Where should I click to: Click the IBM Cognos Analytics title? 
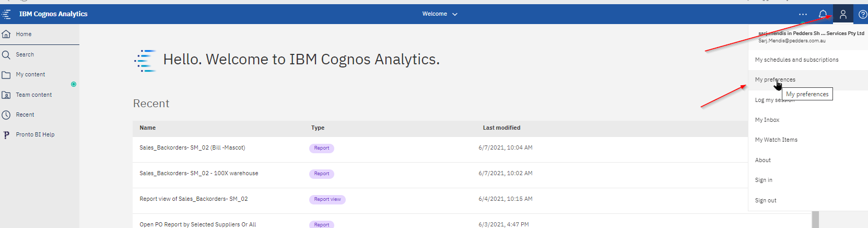[x=53, y=14]
